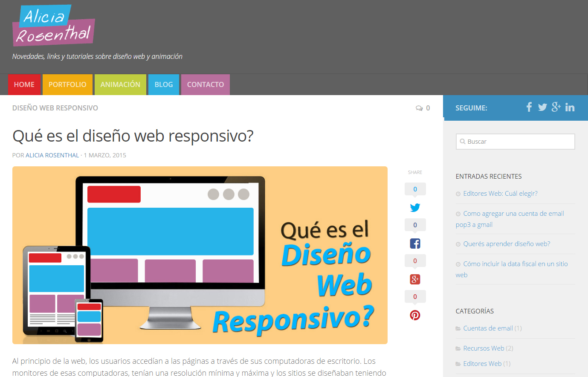Open the Alicia Rosenthal author link
The image size is (588, 377).
[52, 155]
